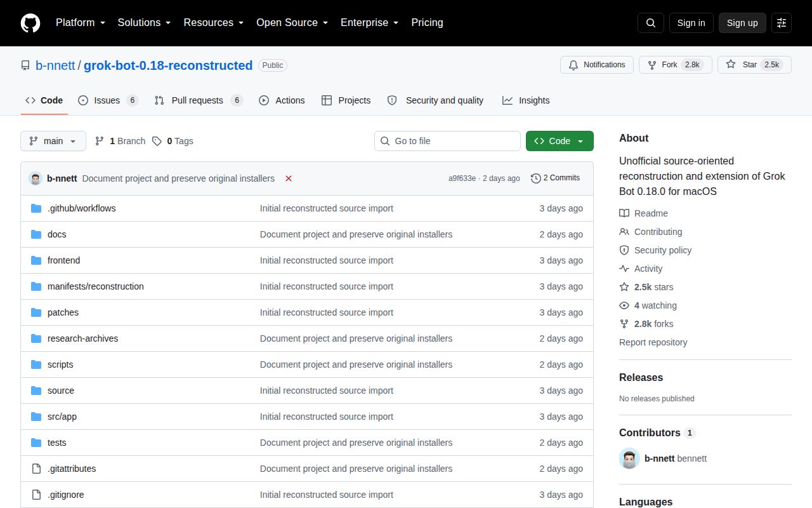Click the .gitattributes file icon
Screen dimensions: 812x508
tap(36, 469)
